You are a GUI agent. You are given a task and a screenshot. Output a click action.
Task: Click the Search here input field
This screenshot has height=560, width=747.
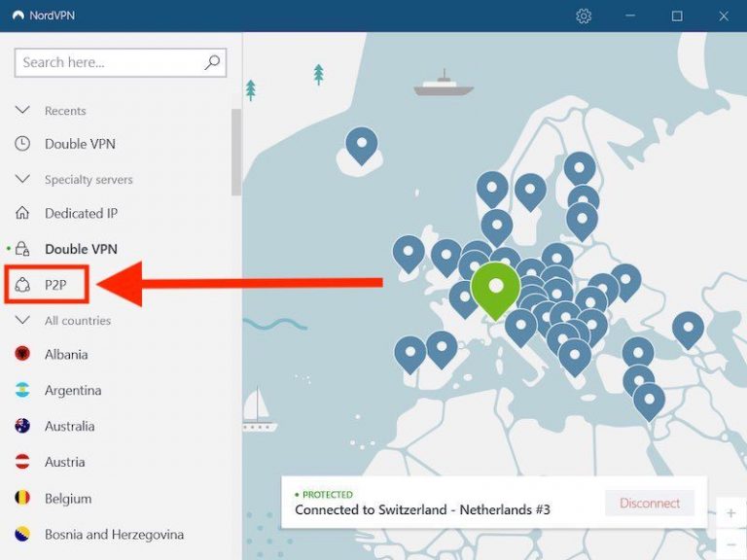[x=120, y=62]
